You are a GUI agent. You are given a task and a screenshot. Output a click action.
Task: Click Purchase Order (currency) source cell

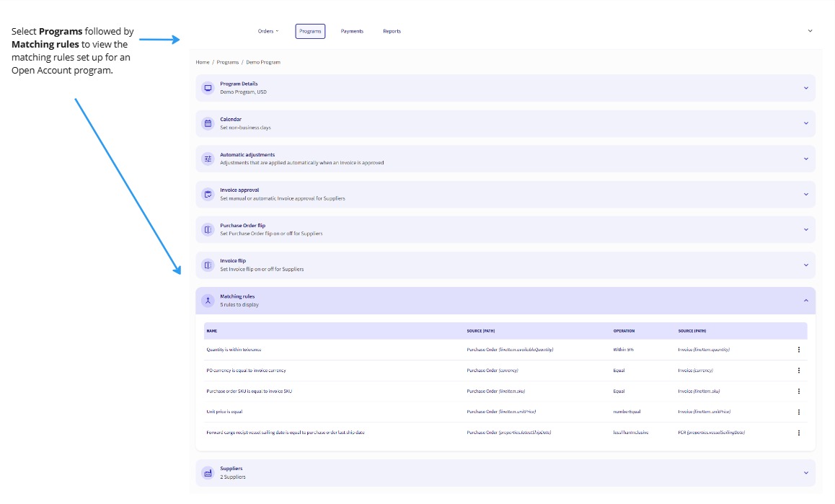(x=492, y=371)
